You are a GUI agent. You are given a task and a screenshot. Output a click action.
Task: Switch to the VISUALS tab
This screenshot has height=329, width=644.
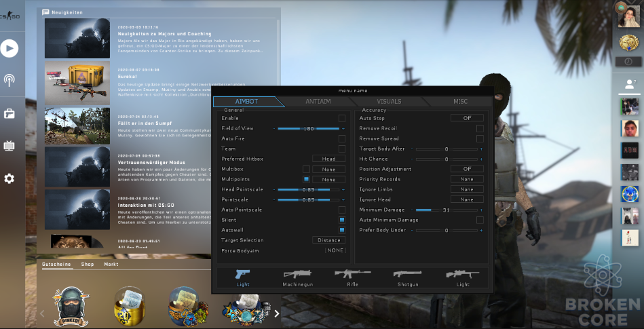pos(389,102)
